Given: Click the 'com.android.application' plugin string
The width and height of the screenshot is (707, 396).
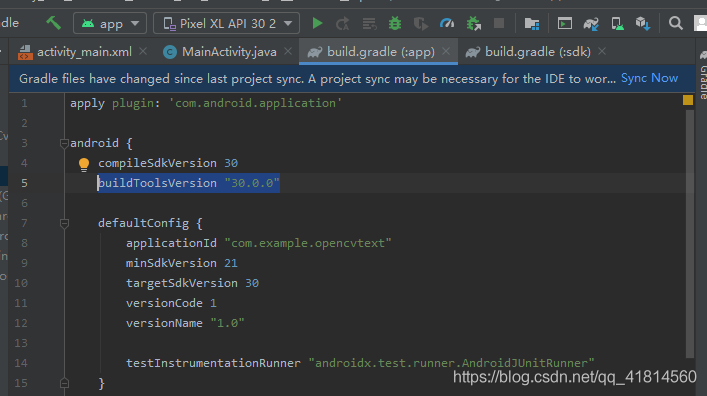Looking at the screenshot, I should [x=255, y=103].
